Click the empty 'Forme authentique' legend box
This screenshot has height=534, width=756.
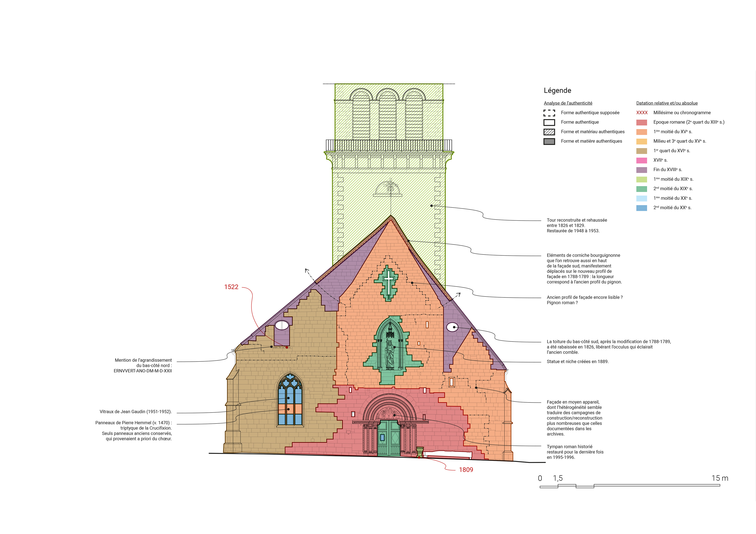549,122
